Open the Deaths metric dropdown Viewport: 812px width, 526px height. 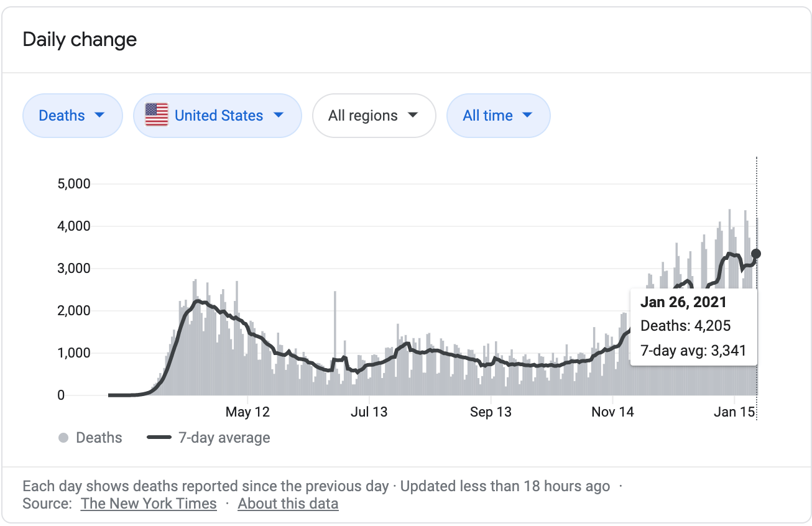pos(72,116)
